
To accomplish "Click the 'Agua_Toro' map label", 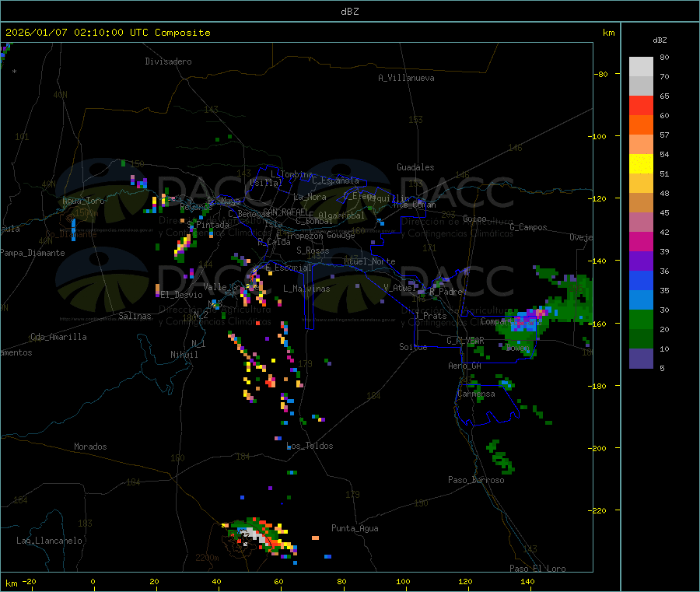I will click(83, 201).
